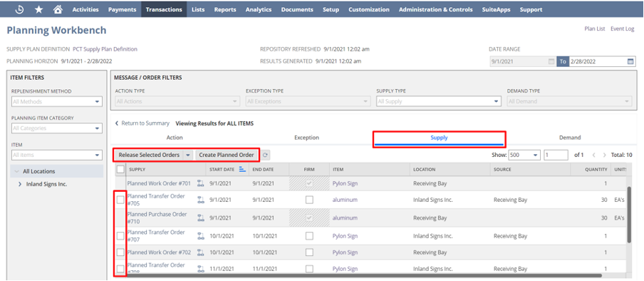Viewport: 644px width, 281px height.
Task: Open the Reports menu
Action: pyautogui.click(x=225, y=9)
